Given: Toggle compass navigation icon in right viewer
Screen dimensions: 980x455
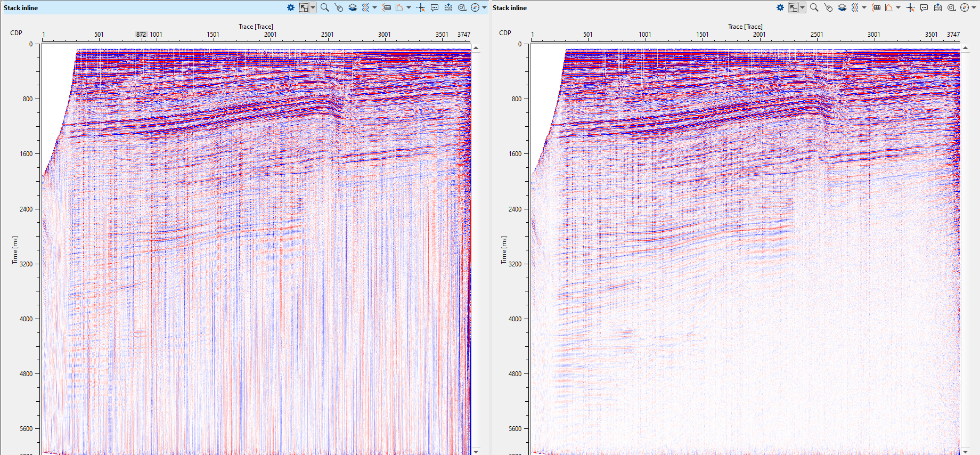Looking at the screenshot, I should click(x=965, y=7).
